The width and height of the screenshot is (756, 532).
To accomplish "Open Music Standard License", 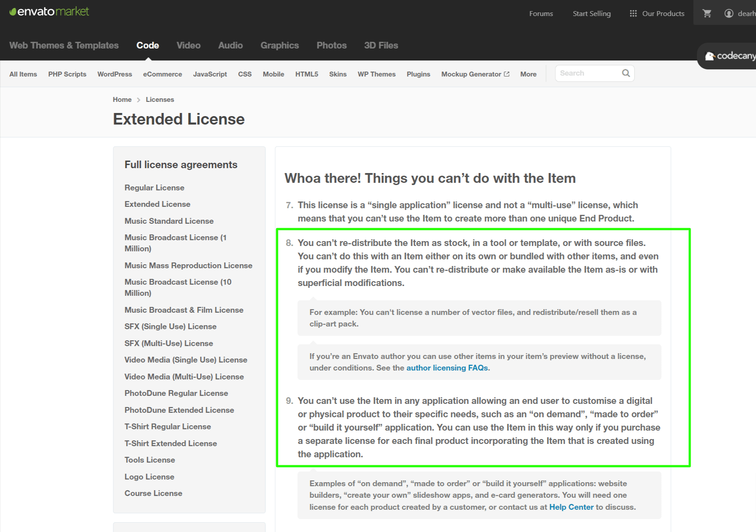I will tap(169, 221).
